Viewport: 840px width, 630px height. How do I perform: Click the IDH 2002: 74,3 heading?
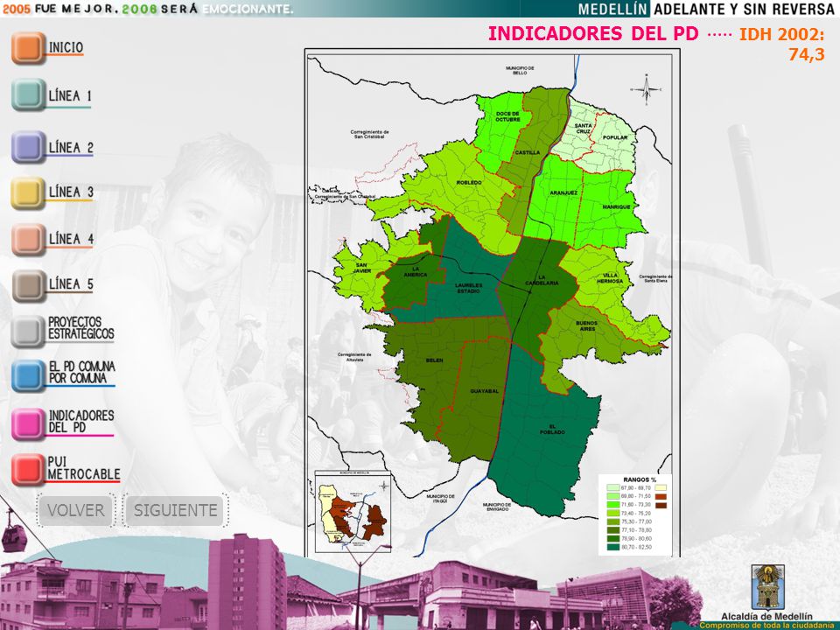pyautogui.click(x=782, y=44)
